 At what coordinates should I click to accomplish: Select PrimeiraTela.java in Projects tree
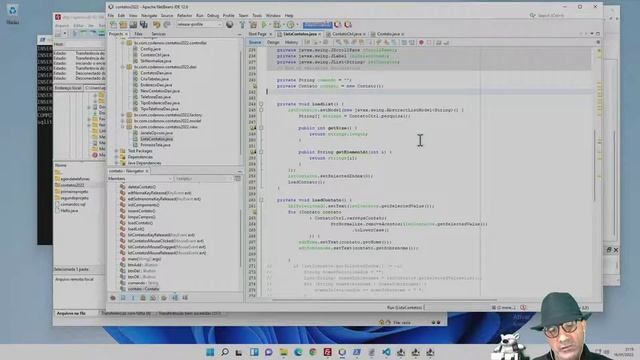pos(155,145)
